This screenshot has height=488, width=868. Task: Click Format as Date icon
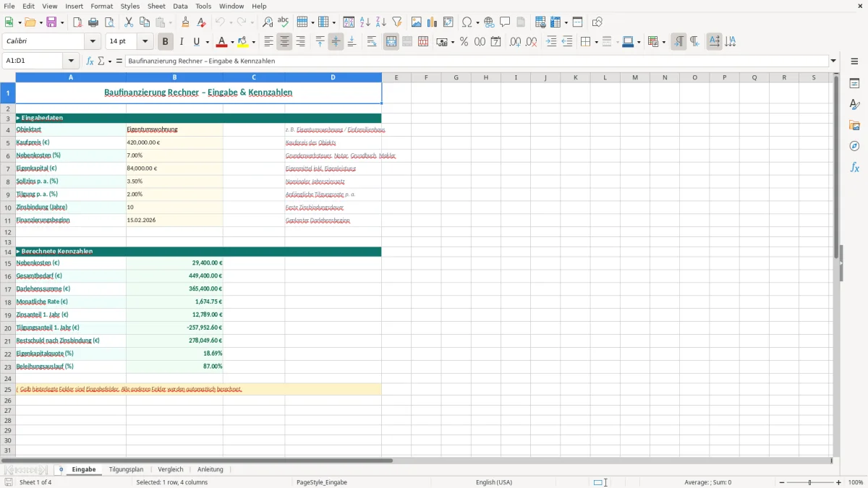[496, 42]
